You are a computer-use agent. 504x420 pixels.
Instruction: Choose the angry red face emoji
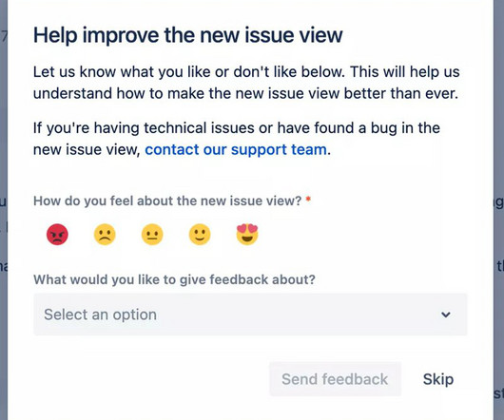click(x=57, y=235)
